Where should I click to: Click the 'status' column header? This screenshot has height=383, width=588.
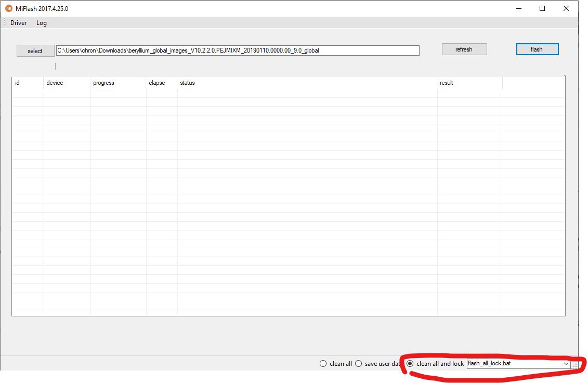(x=307, y=83)
